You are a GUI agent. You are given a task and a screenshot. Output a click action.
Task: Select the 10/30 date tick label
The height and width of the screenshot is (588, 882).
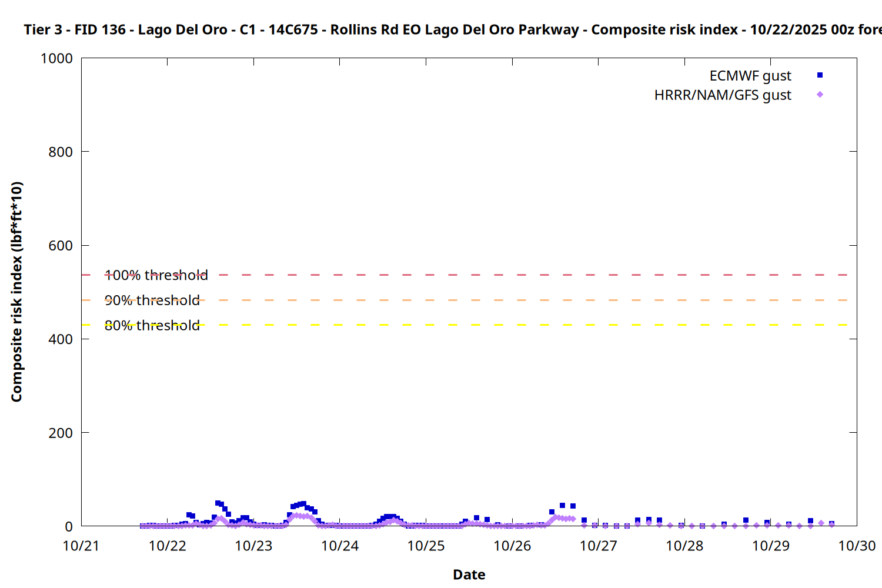tap(856, 546)
